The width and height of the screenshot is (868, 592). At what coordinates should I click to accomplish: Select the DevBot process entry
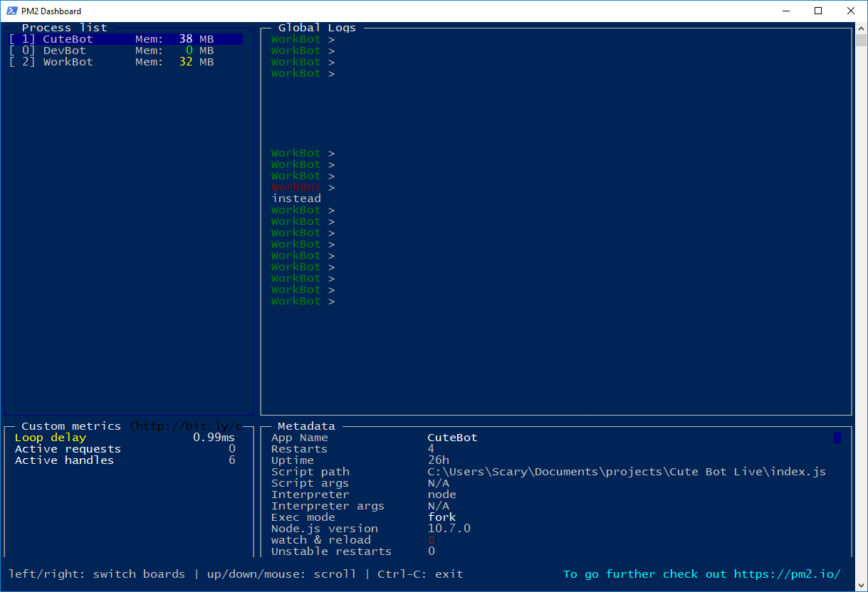[64, 50]
